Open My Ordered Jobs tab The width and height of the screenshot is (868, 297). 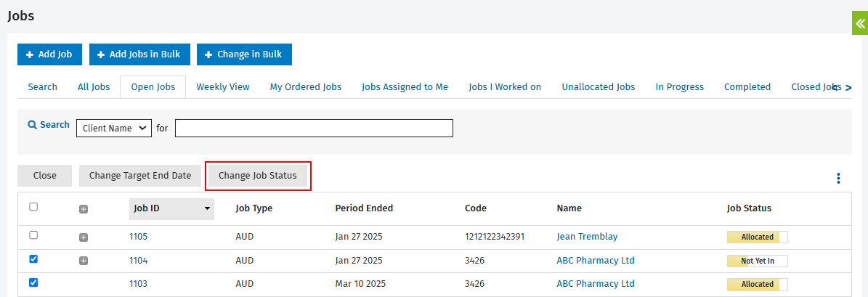[x=306, y=87]
